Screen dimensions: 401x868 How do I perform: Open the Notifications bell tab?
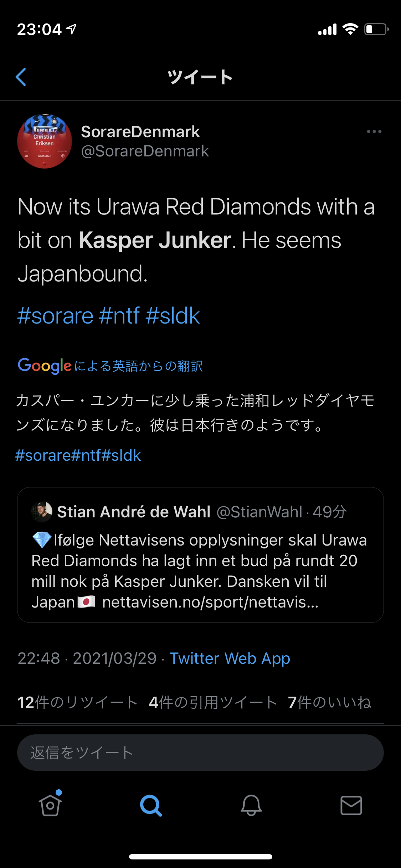click(x=251, y=805)
